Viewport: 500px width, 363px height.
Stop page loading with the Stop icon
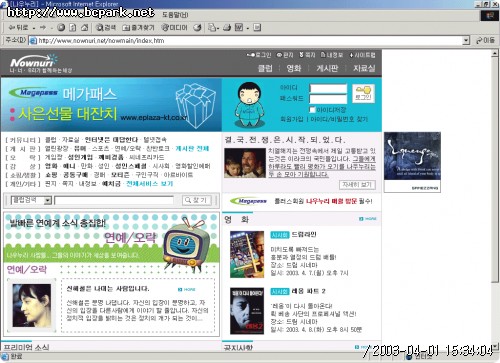[61, 27]
